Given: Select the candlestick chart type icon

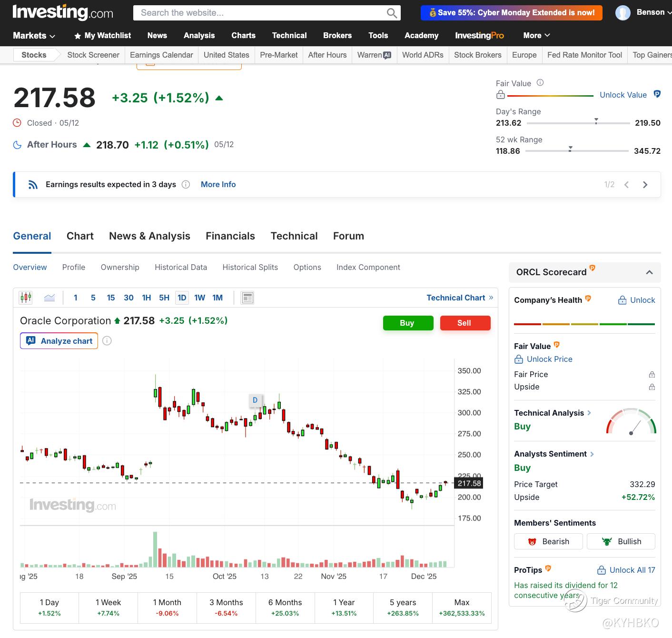Looking at the screenshot, I should coord(26,298).
